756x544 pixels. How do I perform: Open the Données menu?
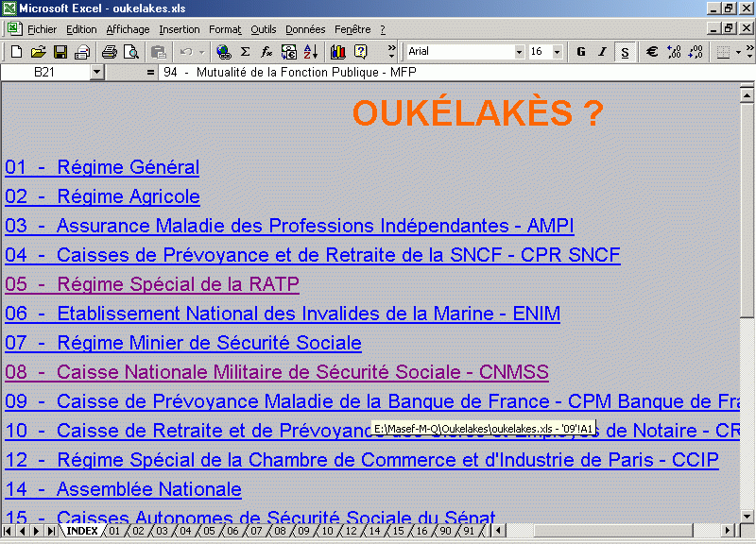305,29
